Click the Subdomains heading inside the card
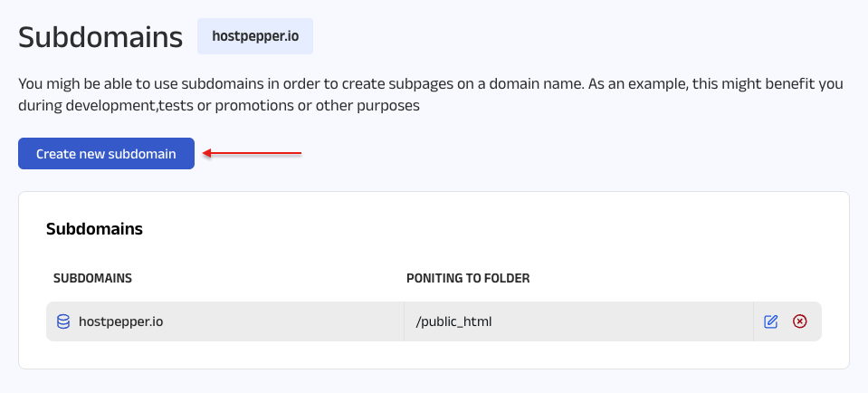Image resolution: width=868 pixels, height=393 pixels. click(x=94, y=229)
